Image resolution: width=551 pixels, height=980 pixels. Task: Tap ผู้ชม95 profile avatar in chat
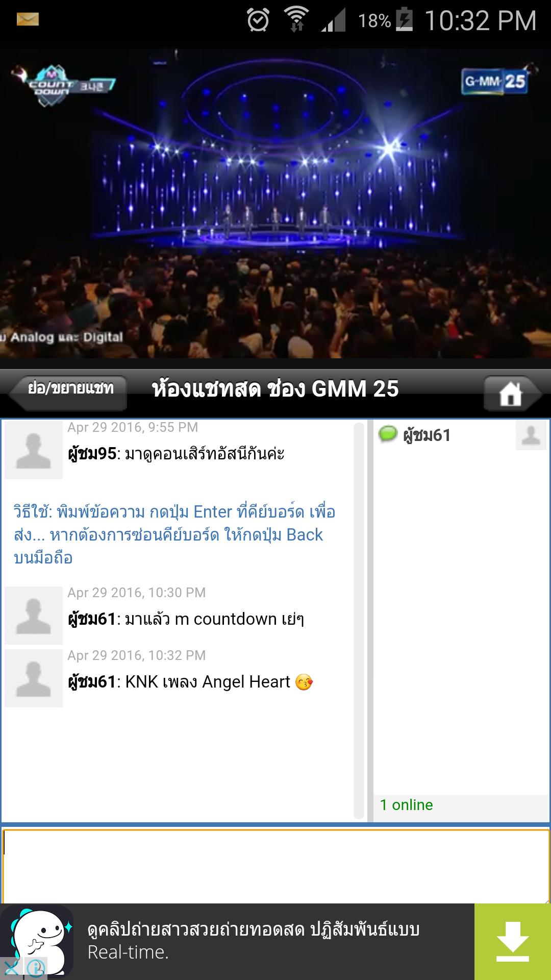[34, 450]
